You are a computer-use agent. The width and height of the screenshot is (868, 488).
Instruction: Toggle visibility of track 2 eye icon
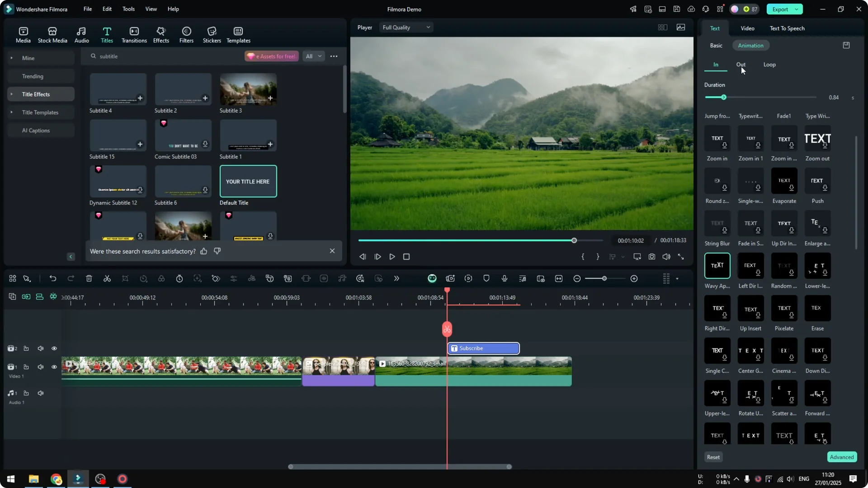pyautogui.click(x=54, y=348)
